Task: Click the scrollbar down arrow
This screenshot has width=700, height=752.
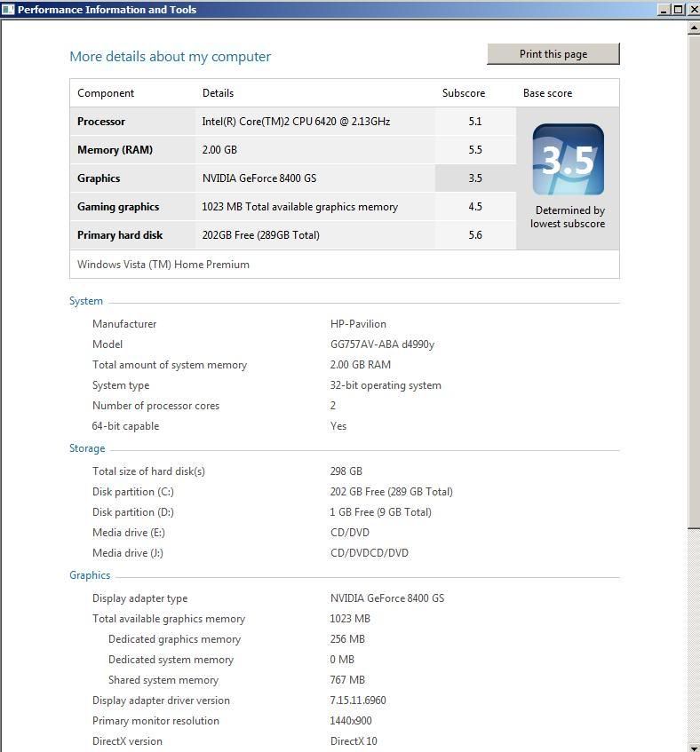Action: coord(694,747)
